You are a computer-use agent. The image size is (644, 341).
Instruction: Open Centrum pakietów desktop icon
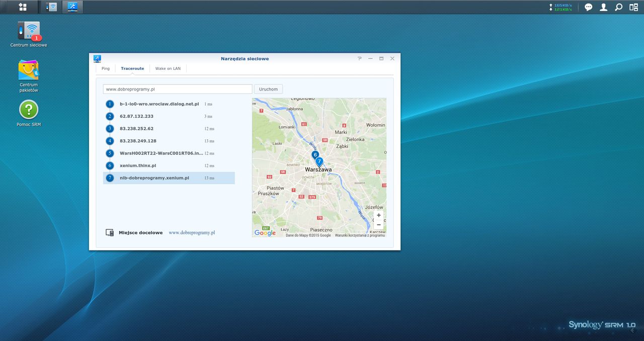[x=29, y=76]
